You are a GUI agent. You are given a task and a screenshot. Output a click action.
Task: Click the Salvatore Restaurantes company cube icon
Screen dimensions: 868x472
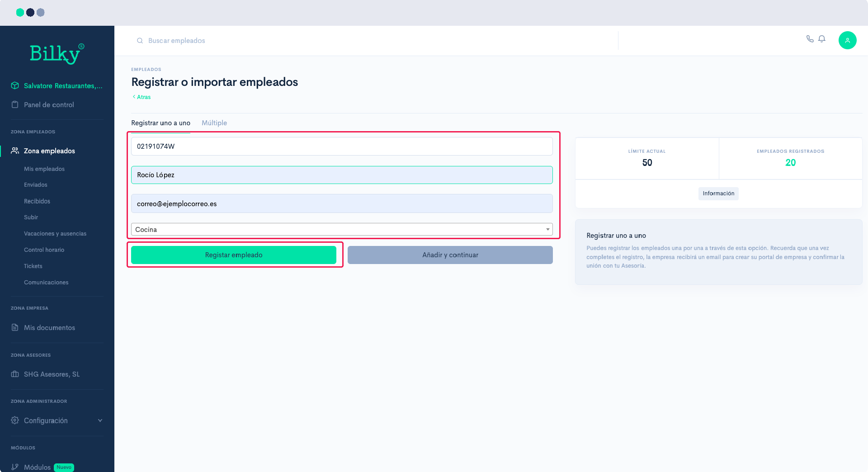tap(14, 85)
